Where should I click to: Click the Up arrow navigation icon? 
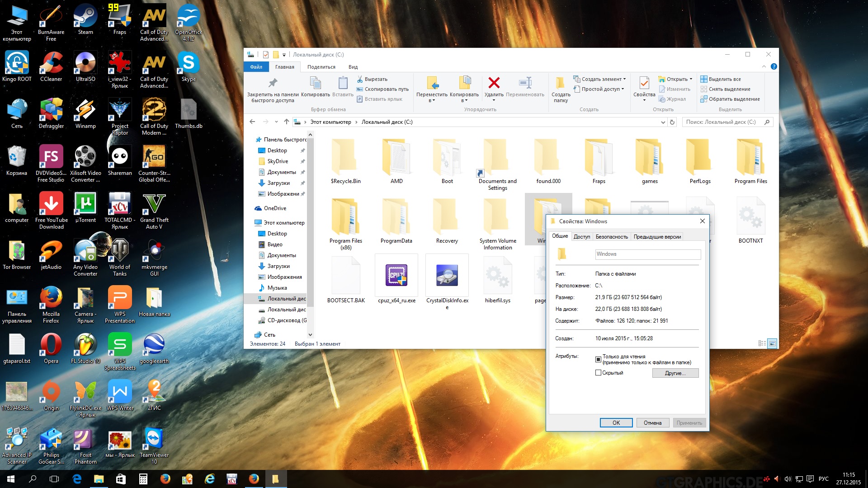click(286, 122)
